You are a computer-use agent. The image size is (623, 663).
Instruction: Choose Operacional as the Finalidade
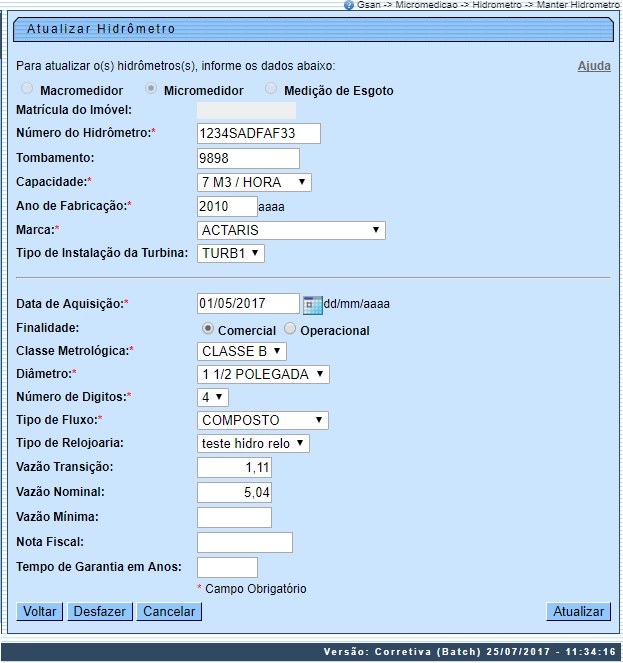[x=290, y=329]
